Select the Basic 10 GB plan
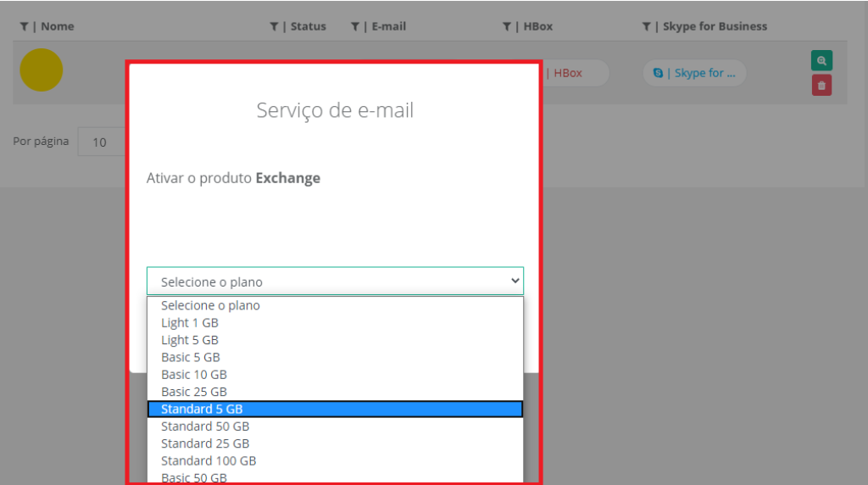Image resolution: width=868 pixels, height=485 pixels. click(335, 374)
